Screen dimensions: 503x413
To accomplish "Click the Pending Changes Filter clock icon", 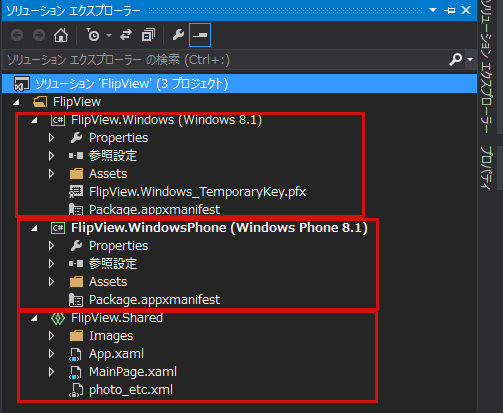I will pyautogui.click(x=93, y=35).
